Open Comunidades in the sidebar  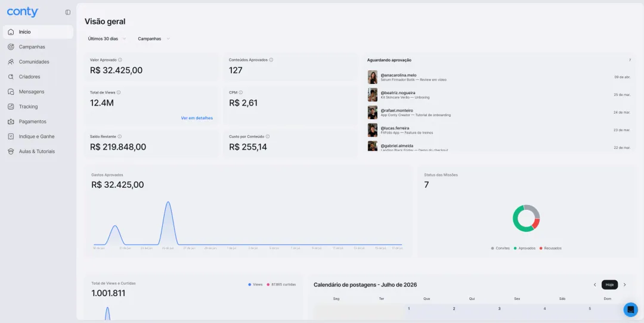coord(38,62)
